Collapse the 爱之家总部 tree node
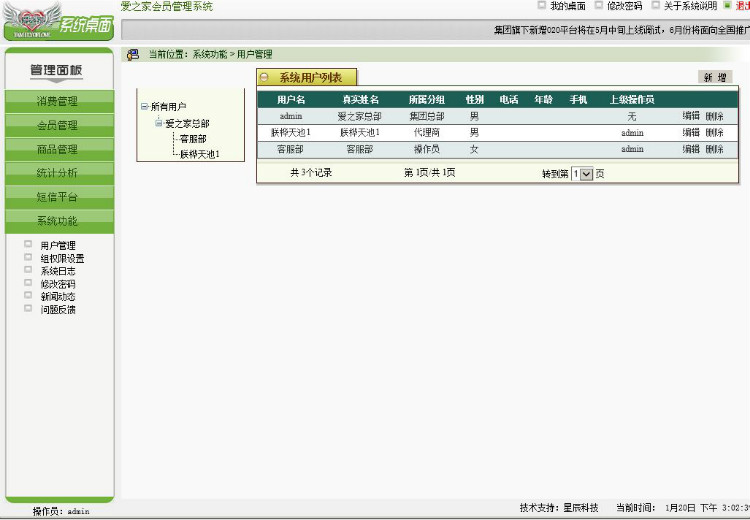Screen dimensions: 750x520 [159, 123]
